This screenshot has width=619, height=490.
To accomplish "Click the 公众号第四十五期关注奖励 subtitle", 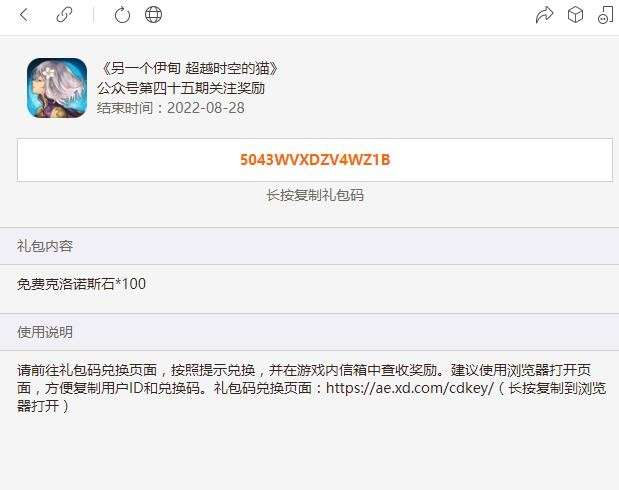I will pyautogui.click(x=181, y=88).
